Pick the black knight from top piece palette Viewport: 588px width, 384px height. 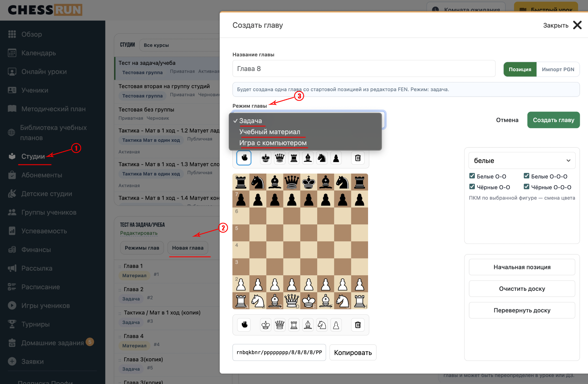322,158
